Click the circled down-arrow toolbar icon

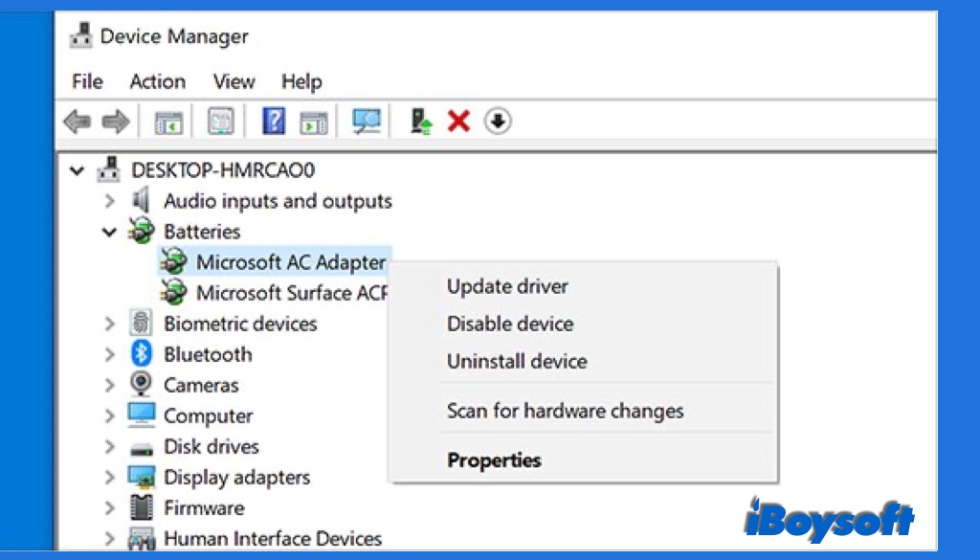tap(498, 122)
